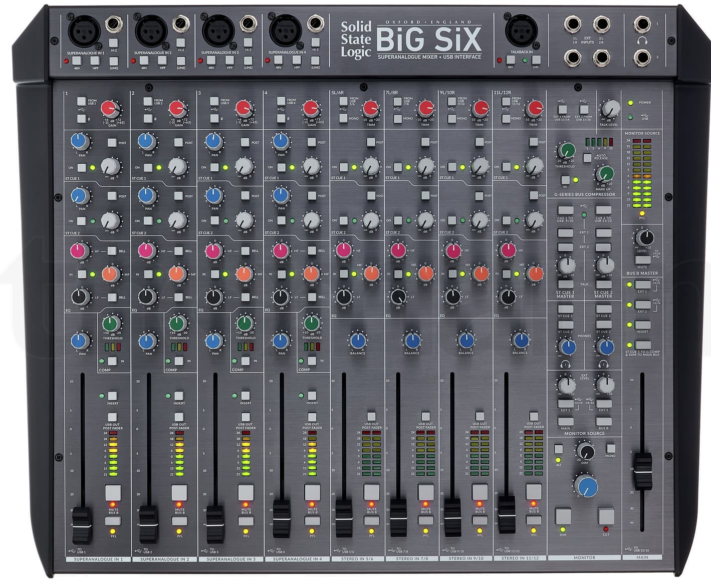Click the G-Series bus compressor THRESHOLD knob
Image resolution: width=711 pixels, height=588 pixels.
(x=566, y=151)
